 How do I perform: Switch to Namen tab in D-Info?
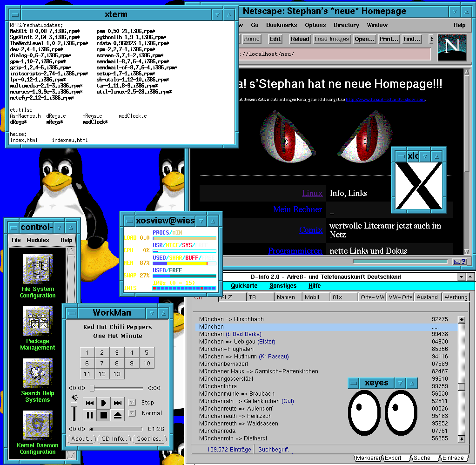pos(288,297)
